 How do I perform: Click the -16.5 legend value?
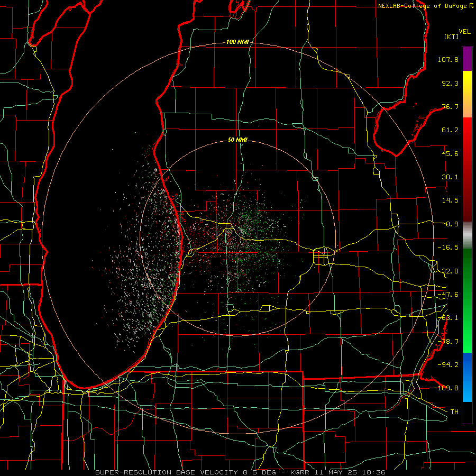click(448, 248)
